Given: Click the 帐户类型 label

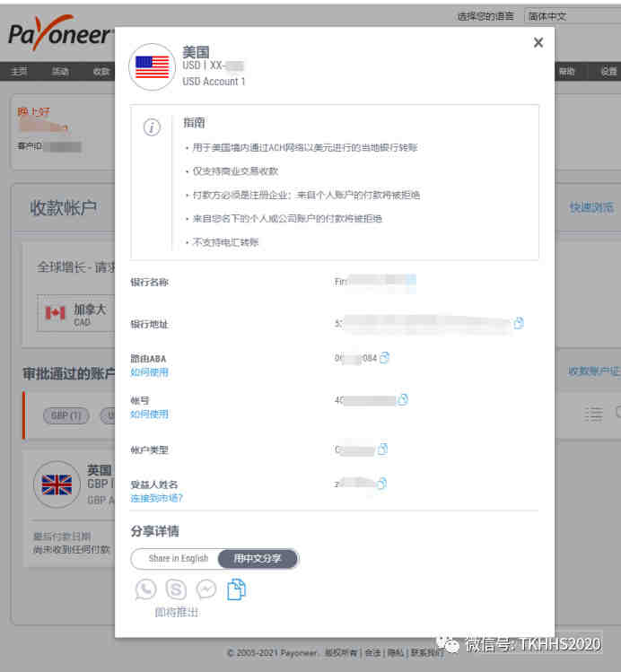Looking at the screenshot, I should pyautogui.click(x=149, y=450).
